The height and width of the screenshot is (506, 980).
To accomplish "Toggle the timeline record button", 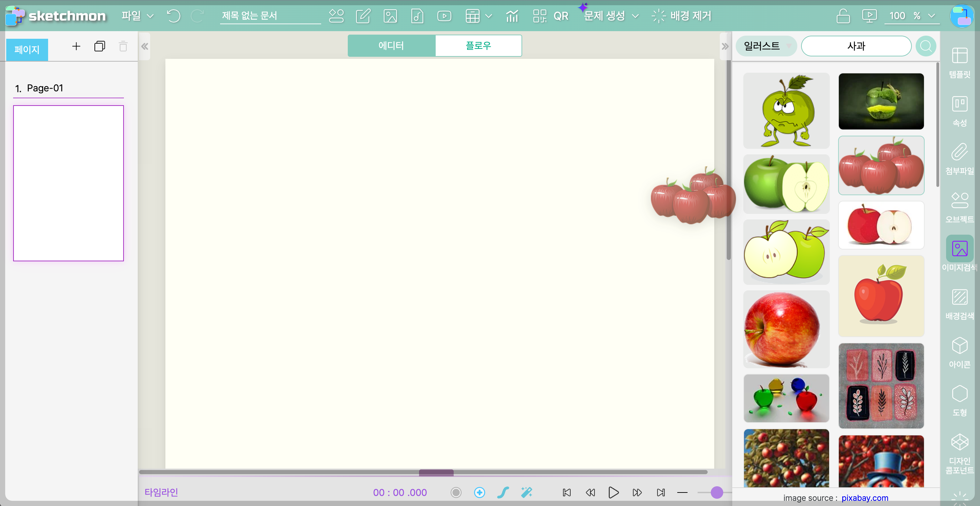I will pos(456,492).
